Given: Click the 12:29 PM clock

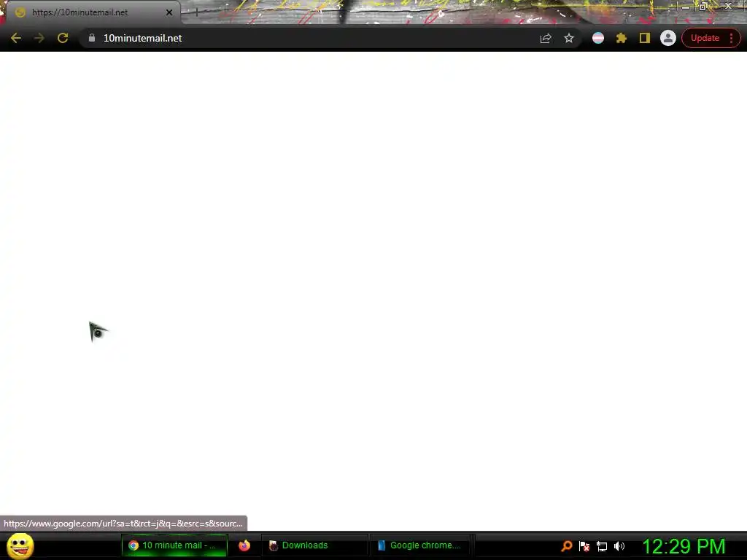Looking at the screenshot, I should click(x=684, y=546).
